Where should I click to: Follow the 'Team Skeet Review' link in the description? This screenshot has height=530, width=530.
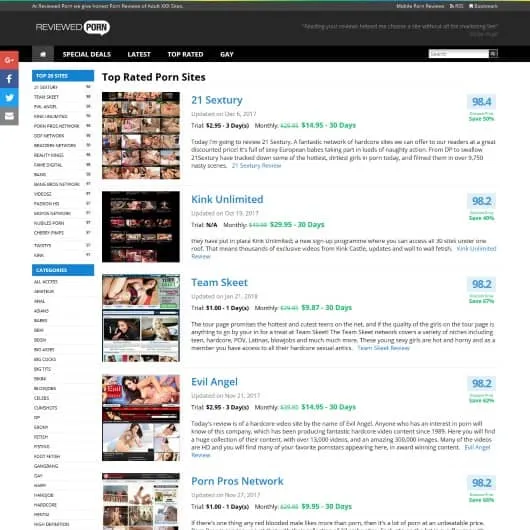point(383,348)
